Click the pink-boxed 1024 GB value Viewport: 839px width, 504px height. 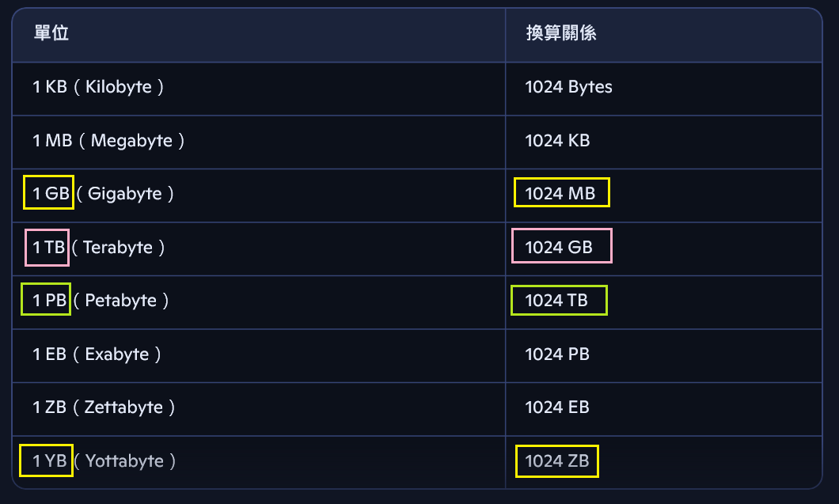pyautogui.click(x=562, y=246)
